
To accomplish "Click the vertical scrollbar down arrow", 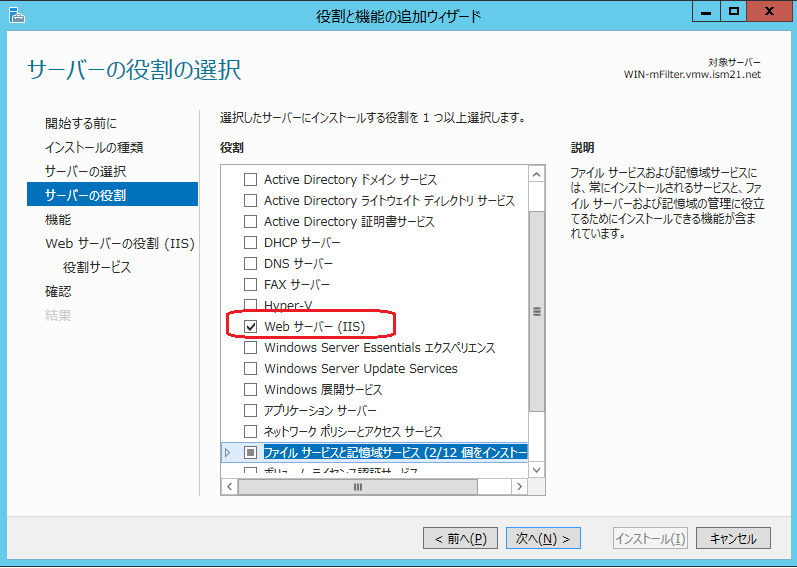I will 537,469.
